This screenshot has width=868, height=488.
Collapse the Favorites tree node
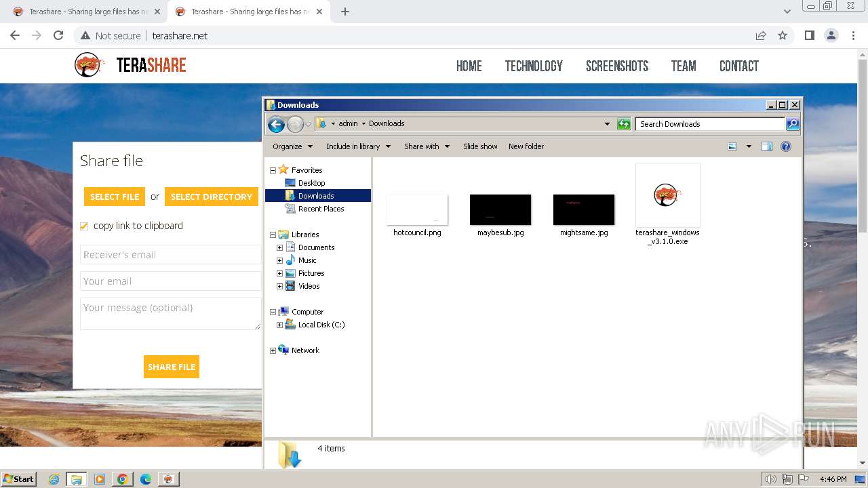pos(273,170)
